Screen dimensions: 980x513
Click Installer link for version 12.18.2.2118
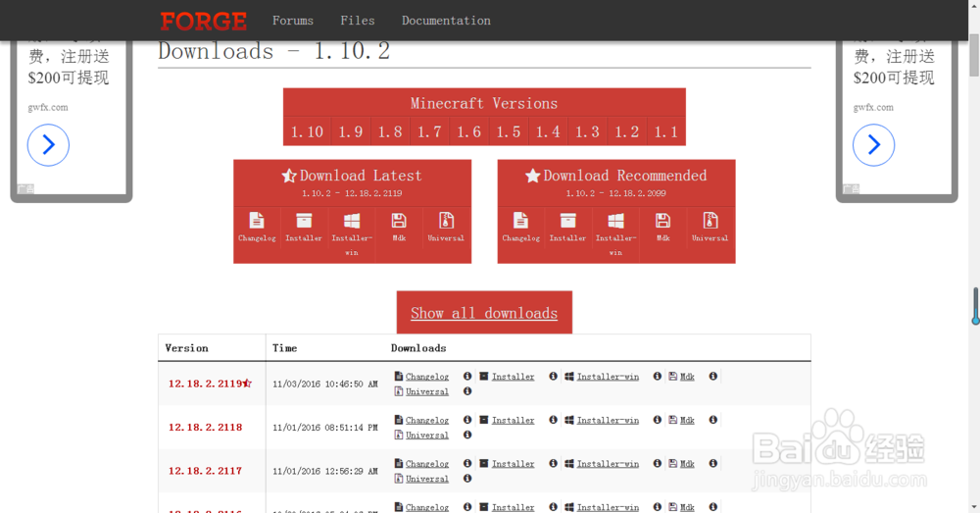click(514, 421)
